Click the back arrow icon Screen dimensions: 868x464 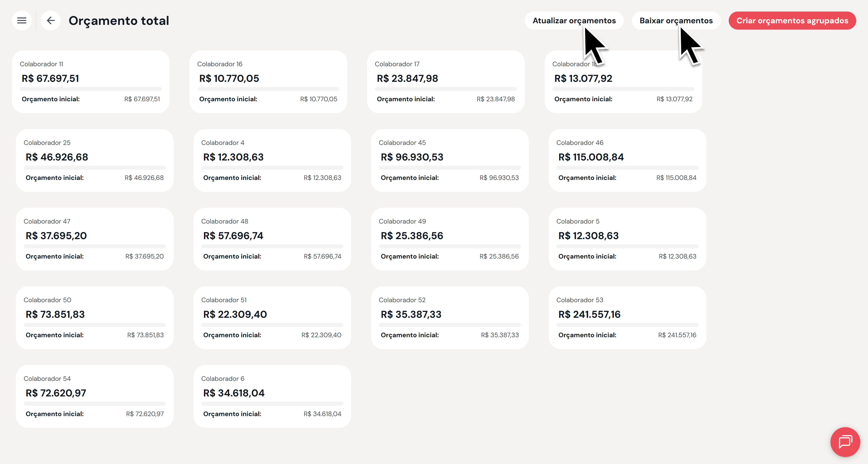[51, 21]
